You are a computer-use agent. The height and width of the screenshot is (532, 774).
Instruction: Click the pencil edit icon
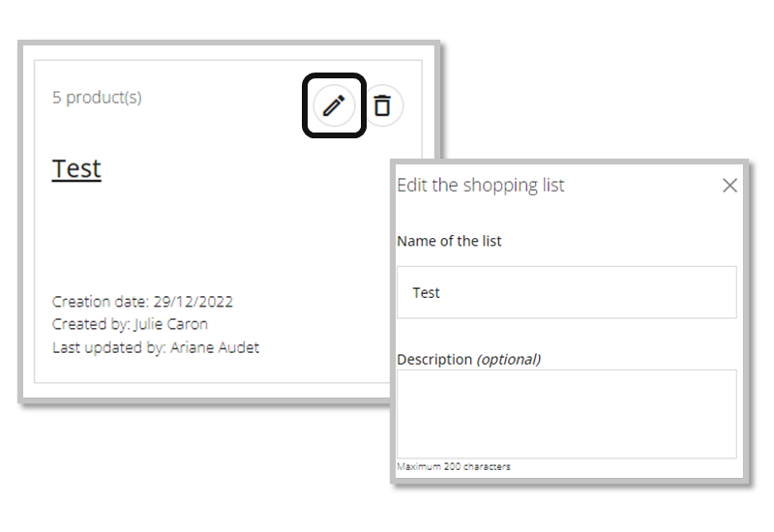[334, 105]
